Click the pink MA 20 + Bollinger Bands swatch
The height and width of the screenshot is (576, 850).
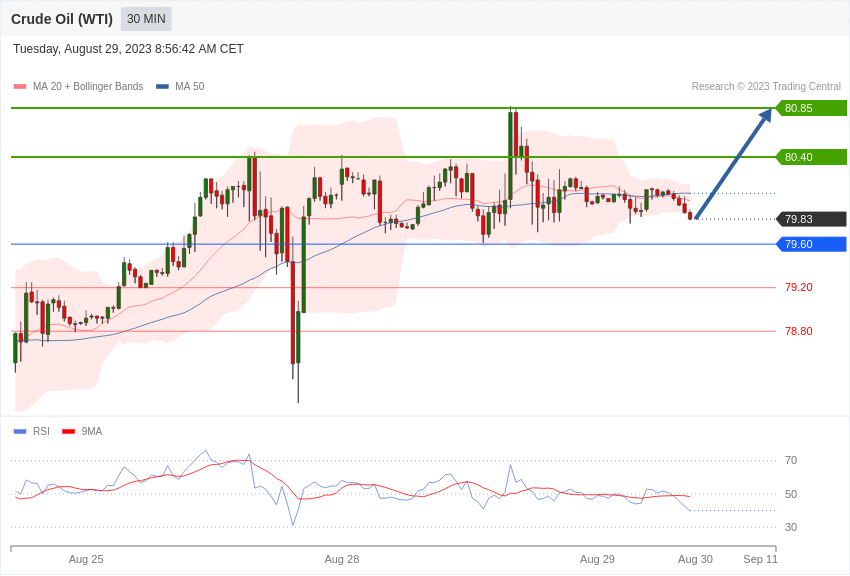(x=20, y=86)
